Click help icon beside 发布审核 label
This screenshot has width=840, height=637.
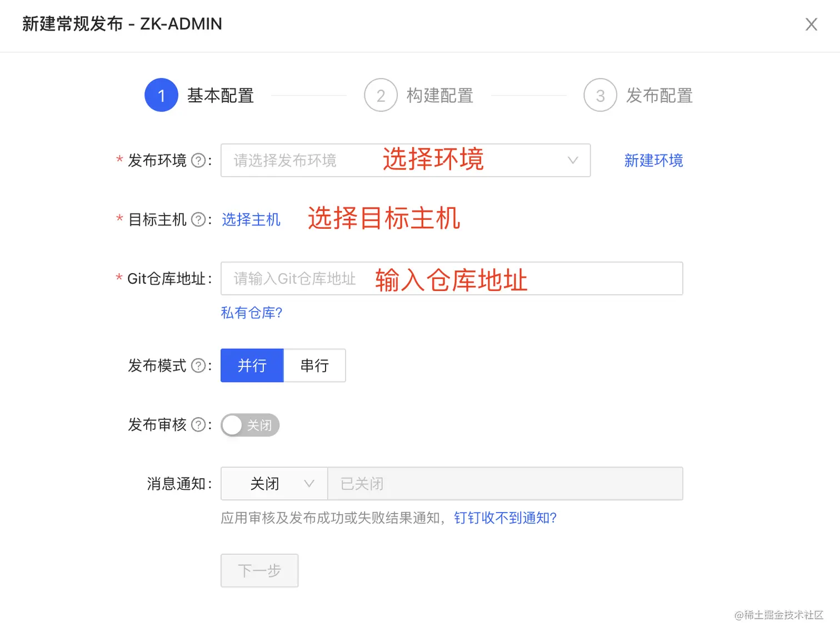198,425
